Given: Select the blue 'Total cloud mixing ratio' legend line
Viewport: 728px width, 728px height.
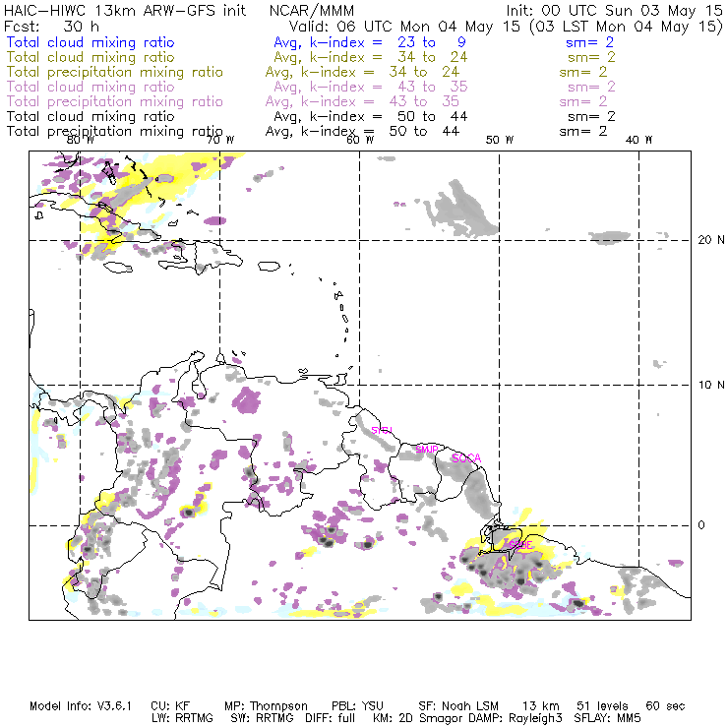Looking at the screenshot, I should coord(91,42).
